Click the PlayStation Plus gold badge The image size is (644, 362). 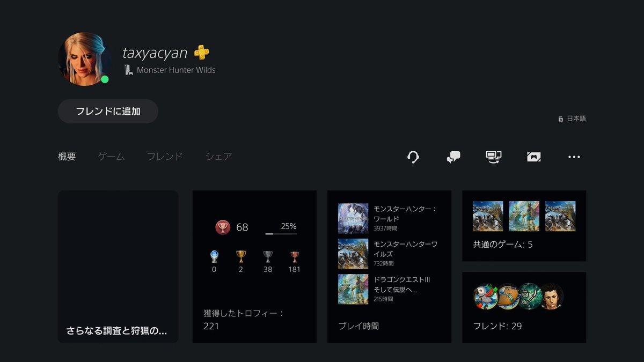coord(202,53)
